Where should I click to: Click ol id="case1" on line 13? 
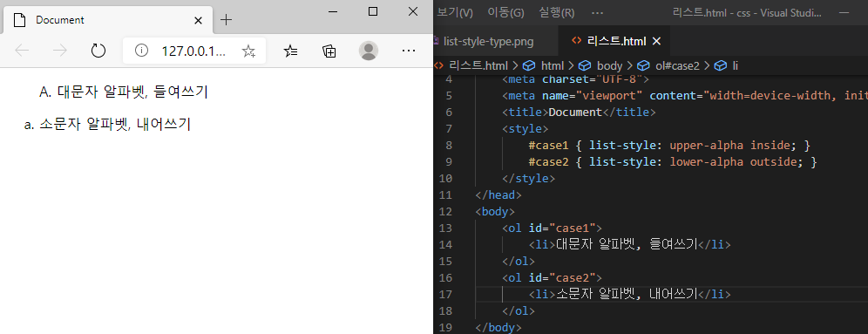point(552,228)
